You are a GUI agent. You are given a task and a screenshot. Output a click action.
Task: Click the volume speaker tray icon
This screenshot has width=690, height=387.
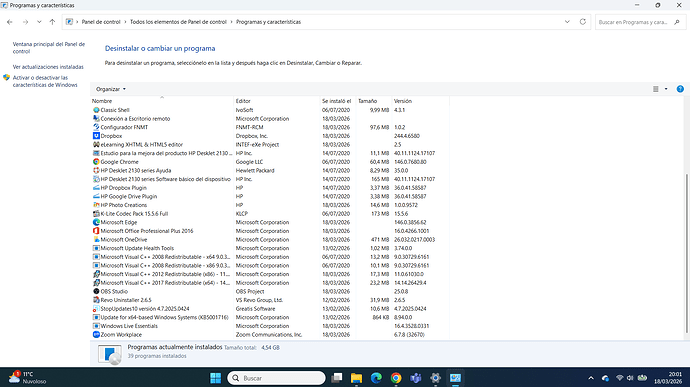(630, 378)
